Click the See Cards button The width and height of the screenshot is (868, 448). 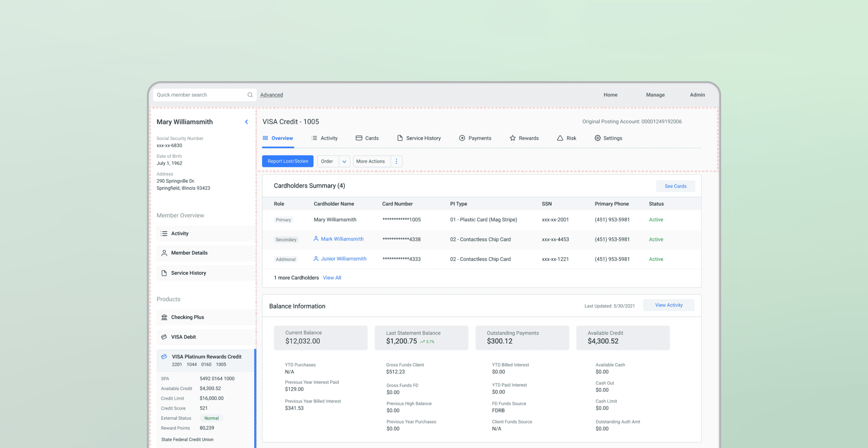675,186
